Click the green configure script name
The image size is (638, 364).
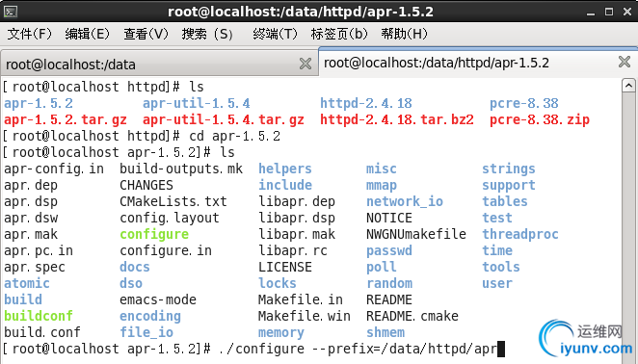coord(154,234)
